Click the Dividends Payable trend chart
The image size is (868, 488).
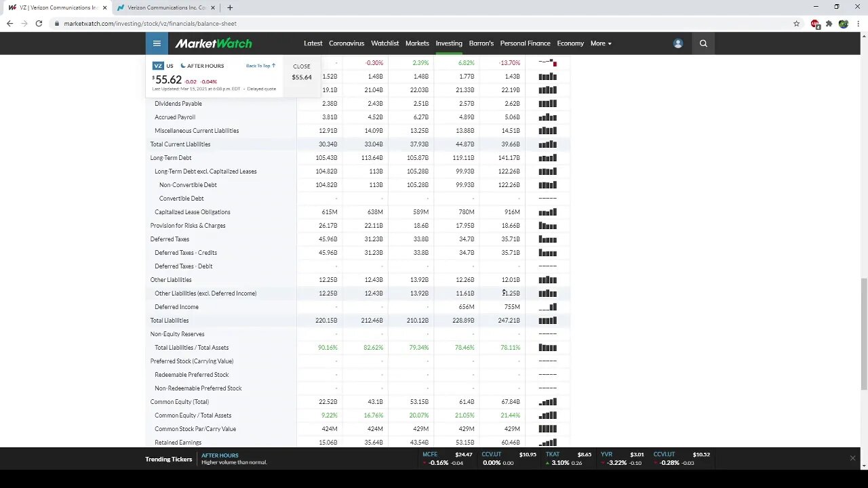(x=547, y=104)
